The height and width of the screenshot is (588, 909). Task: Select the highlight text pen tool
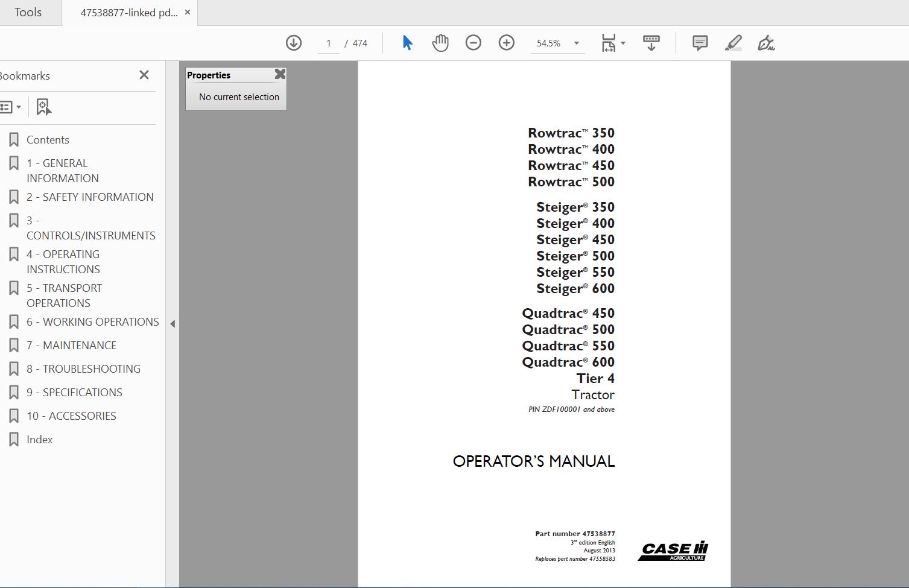[733, 43]
